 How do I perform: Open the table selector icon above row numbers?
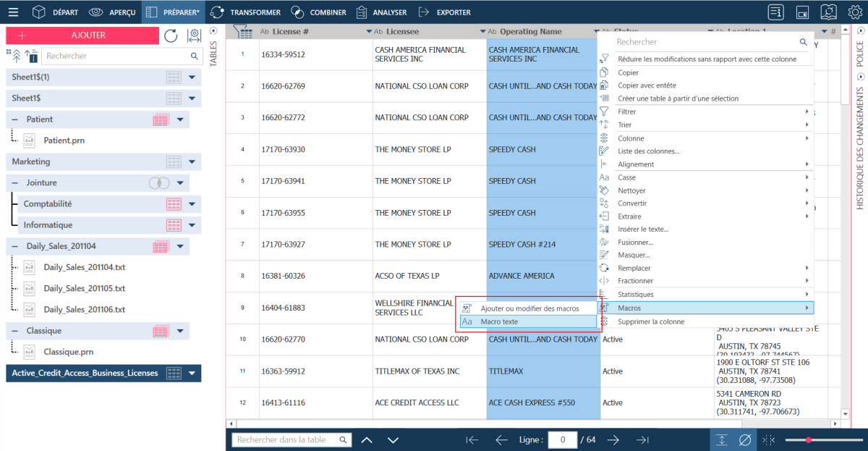pyautogui.click(x=243, y=31)
